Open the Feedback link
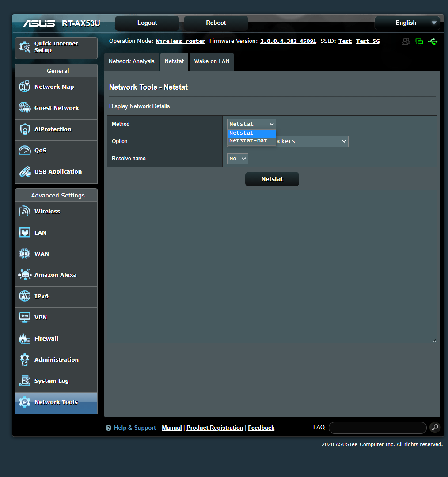The image size is (448, 477). tap(261, 428)
